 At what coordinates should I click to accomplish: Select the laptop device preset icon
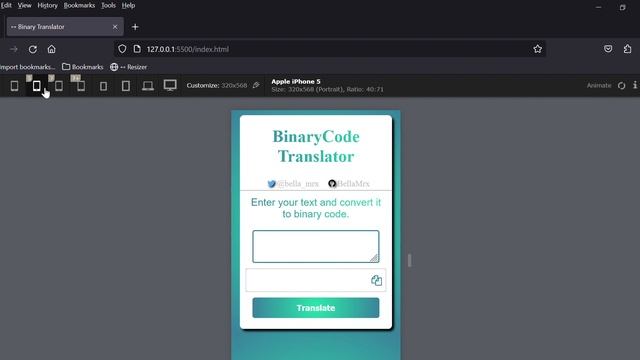148,86
